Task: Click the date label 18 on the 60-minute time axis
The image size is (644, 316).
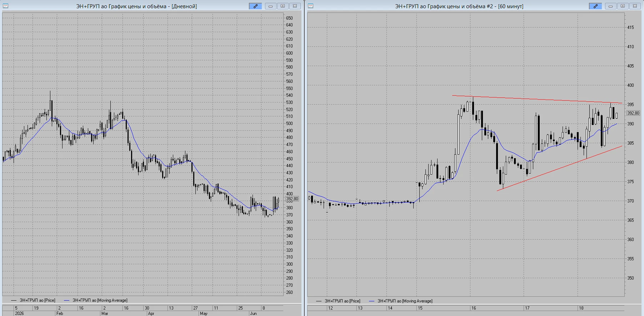Action: [581, 308]
